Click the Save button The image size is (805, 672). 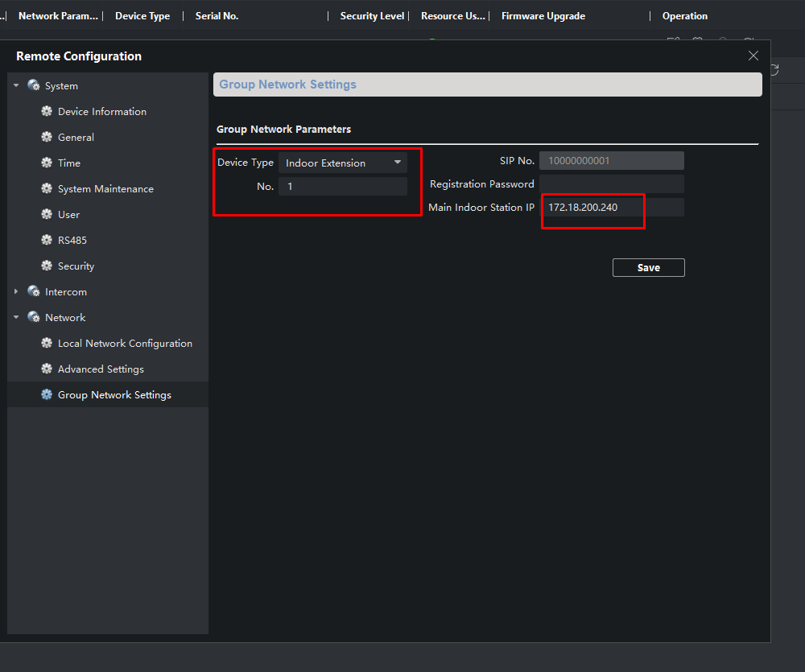pos(648,267)
